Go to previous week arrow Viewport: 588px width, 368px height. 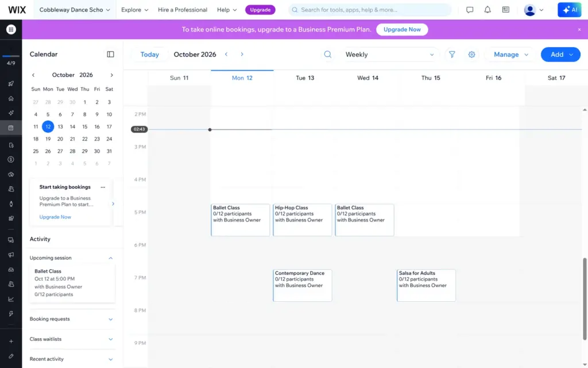226,55
